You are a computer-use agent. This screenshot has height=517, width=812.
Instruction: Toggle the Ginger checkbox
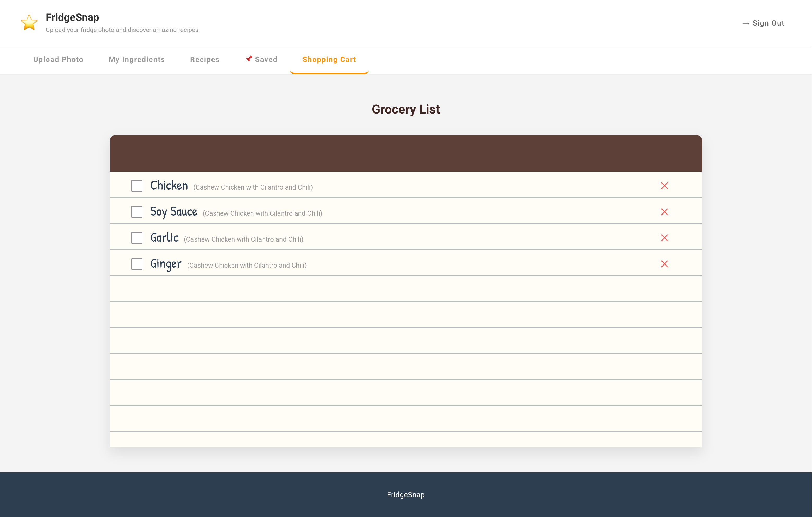tap(136, 264)
